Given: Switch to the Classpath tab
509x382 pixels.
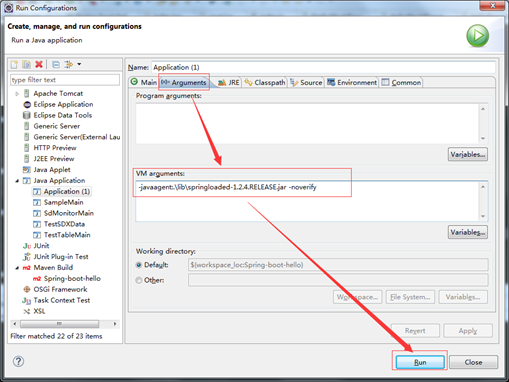Looking at the screenshot, I should 265,82.
